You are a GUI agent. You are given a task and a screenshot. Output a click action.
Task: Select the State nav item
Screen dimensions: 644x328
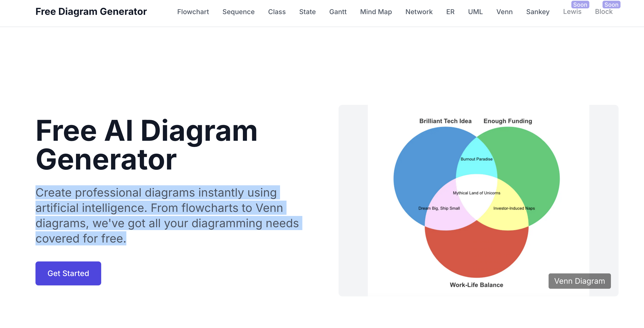(x=307, y=12)
